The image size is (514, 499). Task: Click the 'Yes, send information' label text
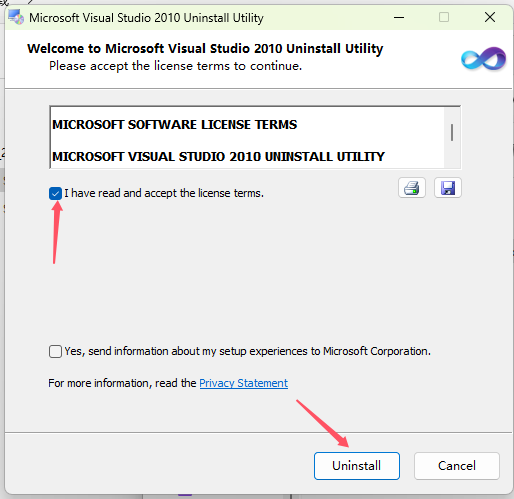[x=248, y=351]
